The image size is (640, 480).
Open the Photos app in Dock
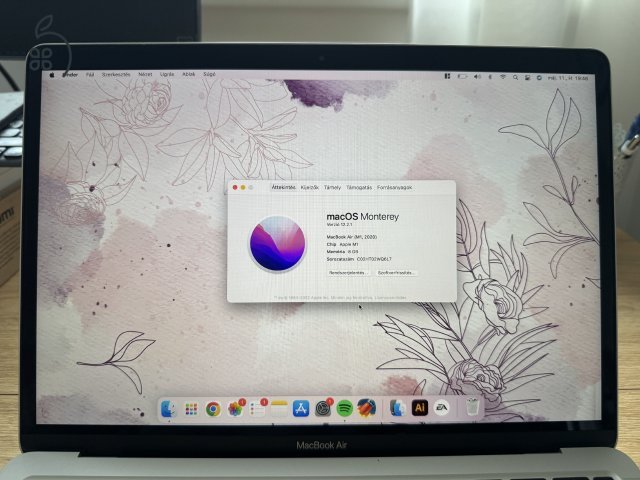[235, 409]
